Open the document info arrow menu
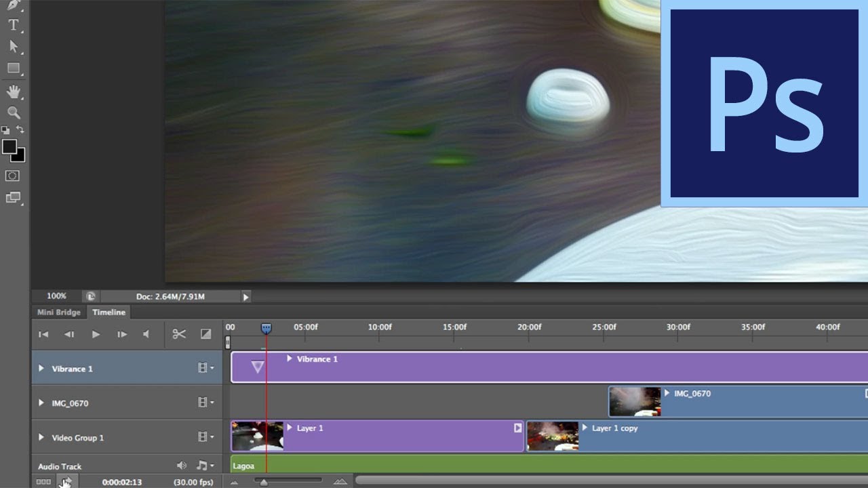868x488 pixels. click(x=245, y=296)
